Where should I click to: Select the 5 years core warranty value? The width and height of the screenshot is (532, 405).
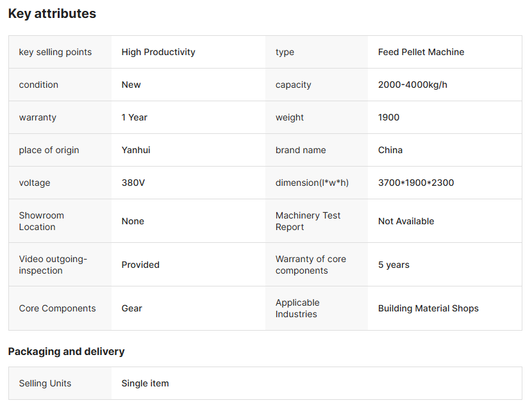[x=394, y=265]
